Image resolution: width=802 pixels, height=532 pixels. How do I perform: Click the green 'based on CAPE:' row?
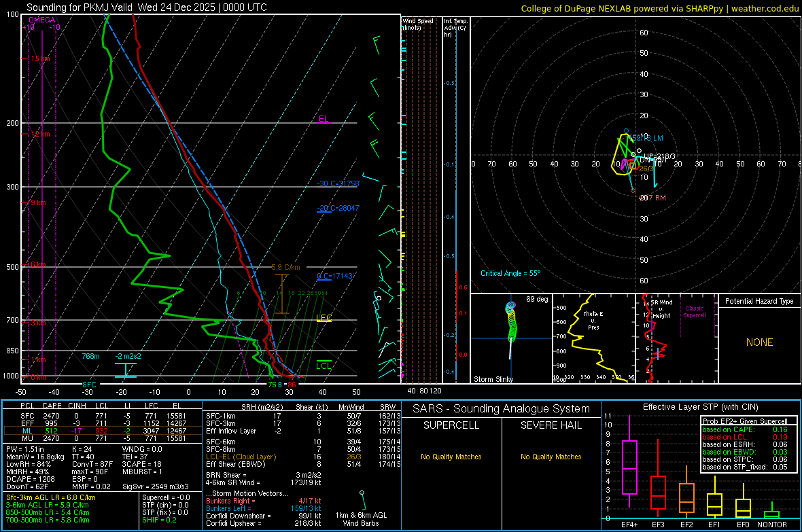745,429
